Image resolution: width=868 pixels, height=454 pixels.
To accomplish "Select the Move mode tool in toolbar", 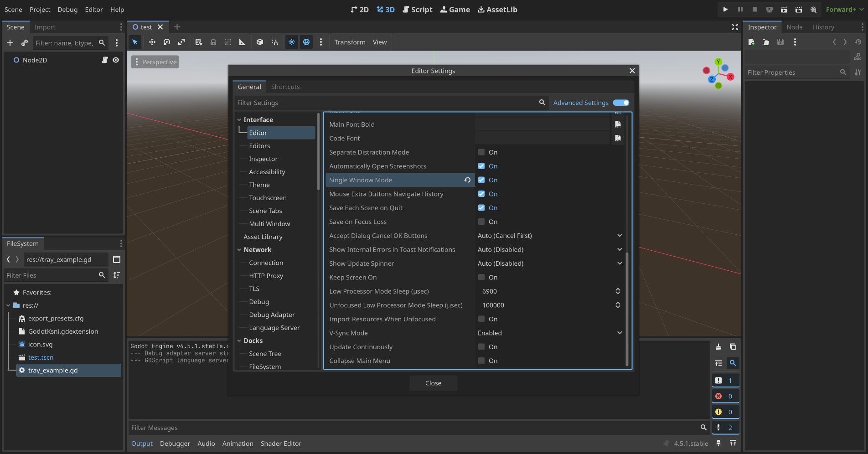I will [152, 42].
